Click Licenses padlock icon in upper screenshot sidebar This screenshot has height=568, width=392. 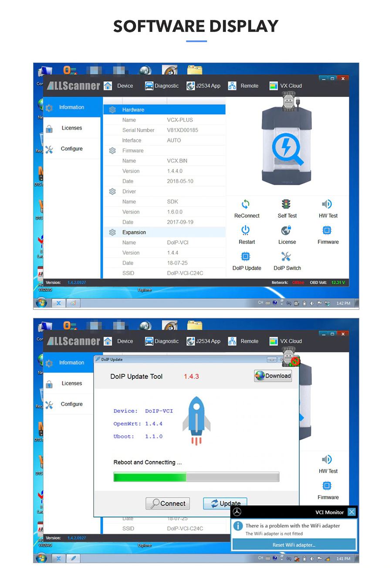coord(49,129)
